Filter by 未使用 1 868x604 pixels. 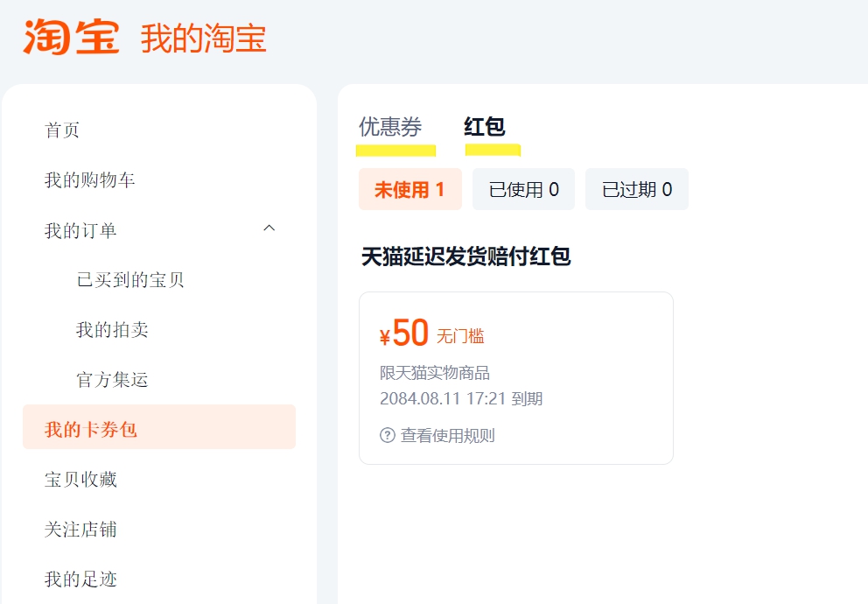coord(410,189)
